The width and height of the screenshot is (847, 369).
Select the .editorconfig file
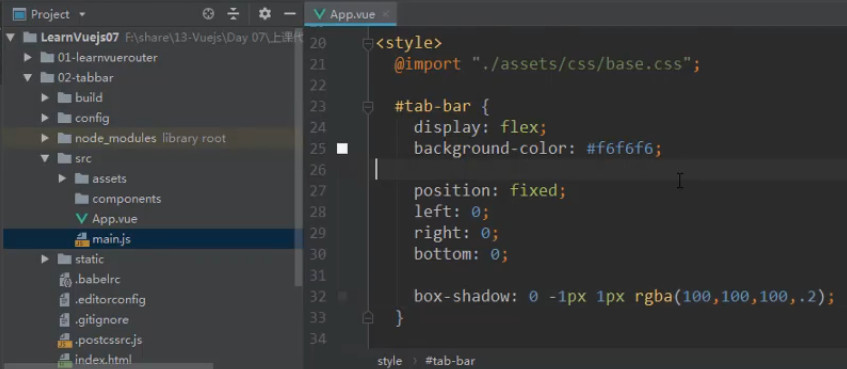[110, 299]
